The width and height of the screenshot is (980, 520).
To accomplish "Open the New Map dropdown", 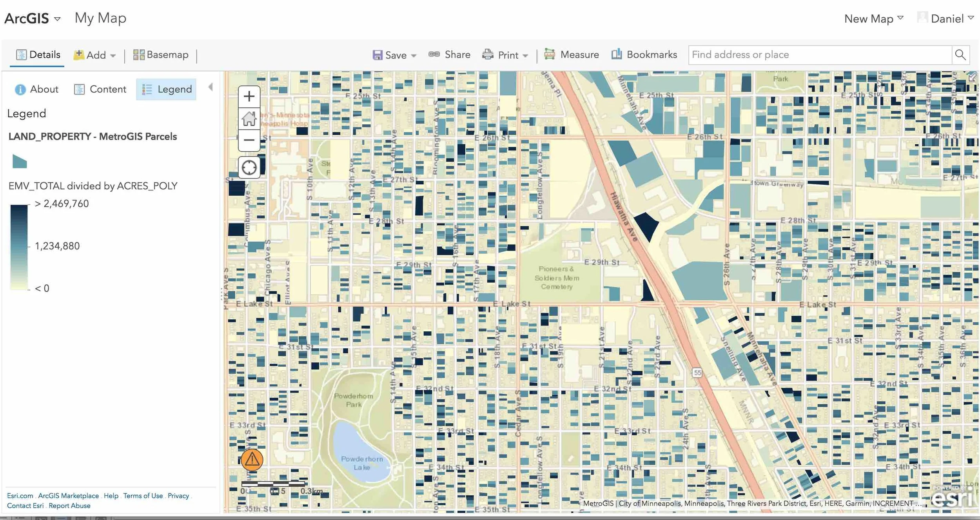I will [x=874, y=18].
